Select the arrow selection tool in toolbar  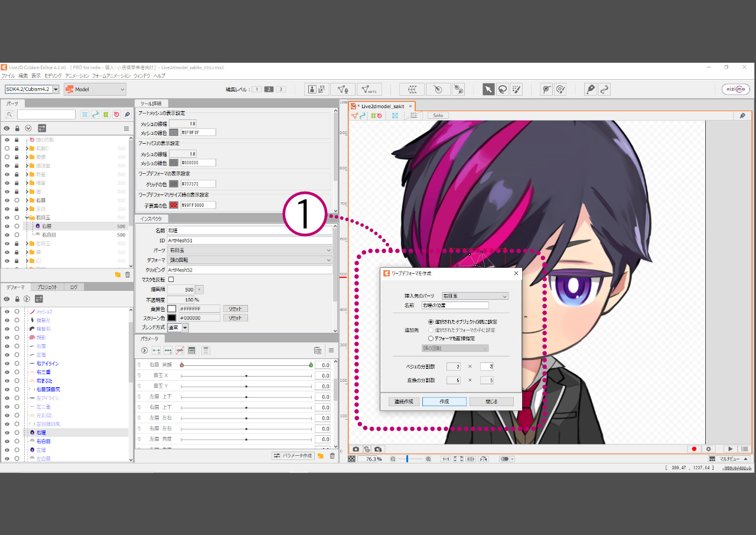[488, 89]
